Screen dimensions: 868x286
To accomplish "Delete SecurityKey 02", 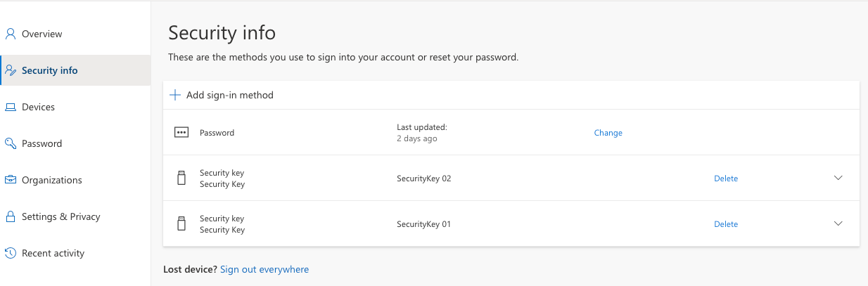I will (x=726, y=178).
